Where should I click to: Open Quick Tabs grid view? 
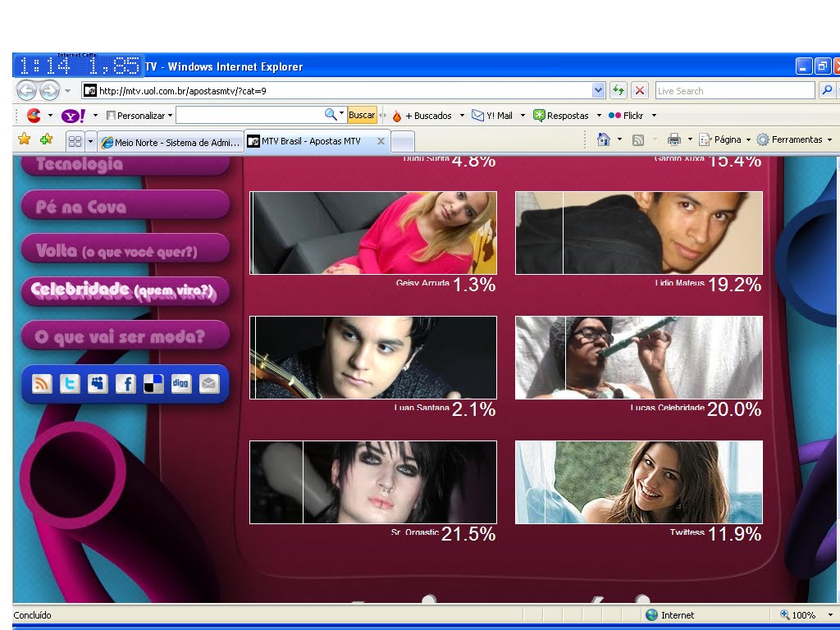click(75, 141)
